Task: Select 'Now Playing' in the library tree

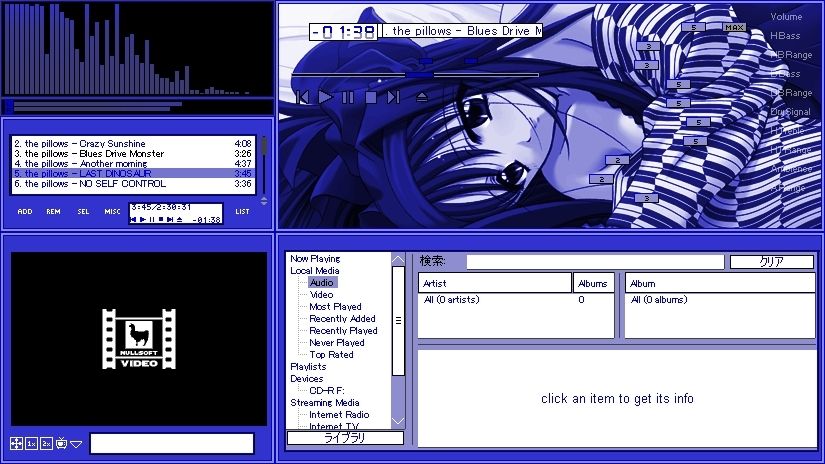Action: coord(315,259)
